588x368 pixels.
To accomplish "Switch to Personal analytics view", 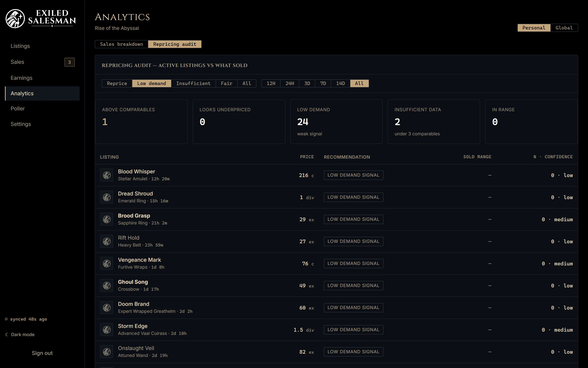I will 534,28.
